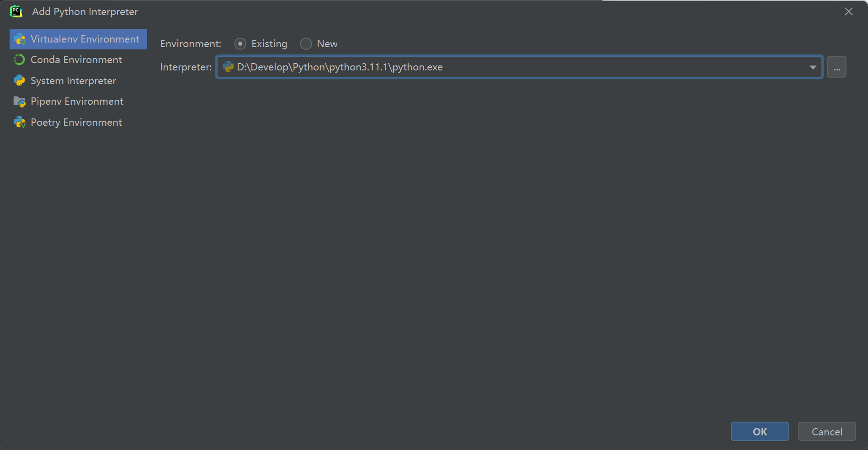Click the Cancel button
868x450 pixels.
tap(827, 432)
